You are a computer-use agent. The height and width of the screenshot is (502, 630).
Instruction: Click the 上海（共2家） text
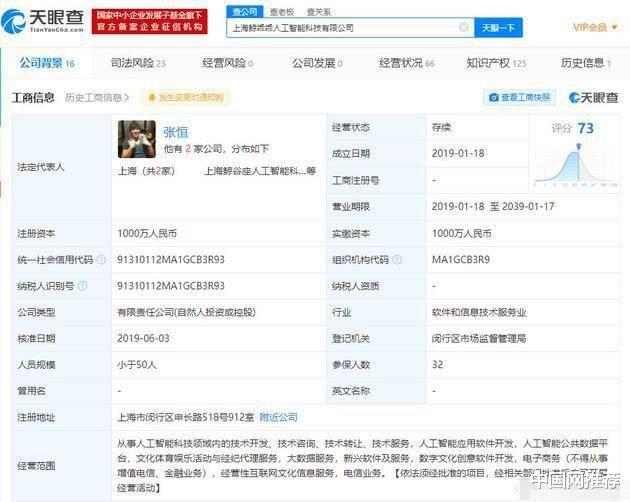click(146, 171)
